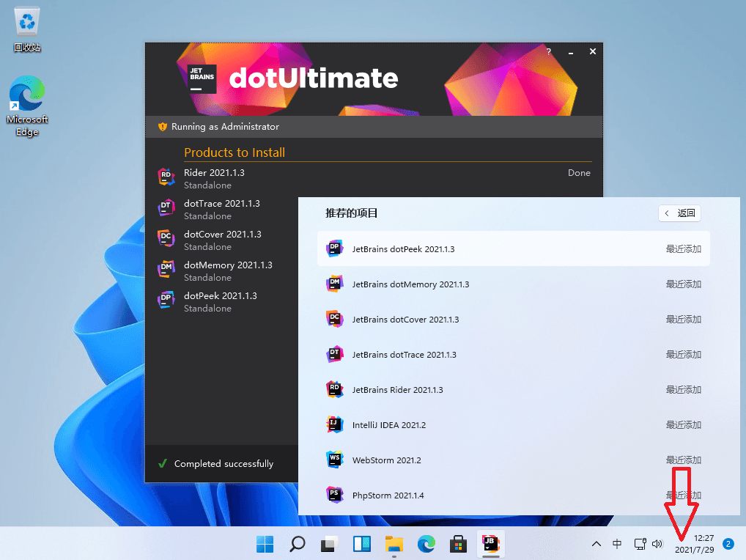The image size is (746, 560).
Task: Minimize the dotUltimate installer window
Action: pos(570,51)
